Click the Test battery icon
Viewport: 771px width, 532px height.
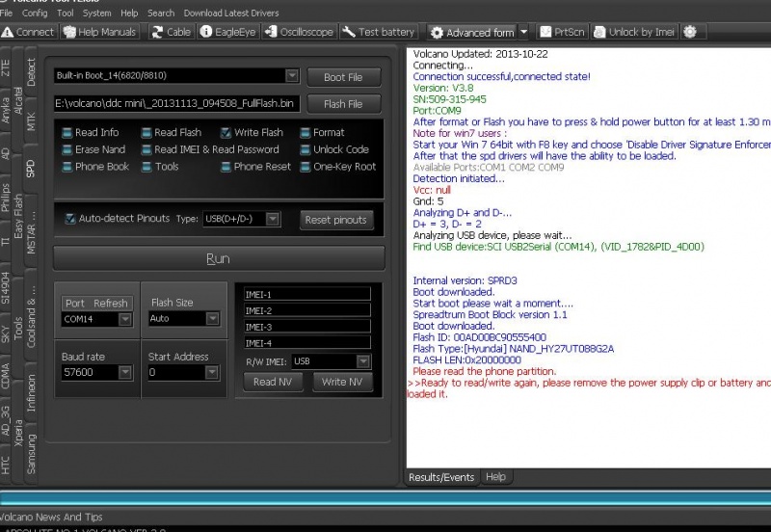coord(379,32)
